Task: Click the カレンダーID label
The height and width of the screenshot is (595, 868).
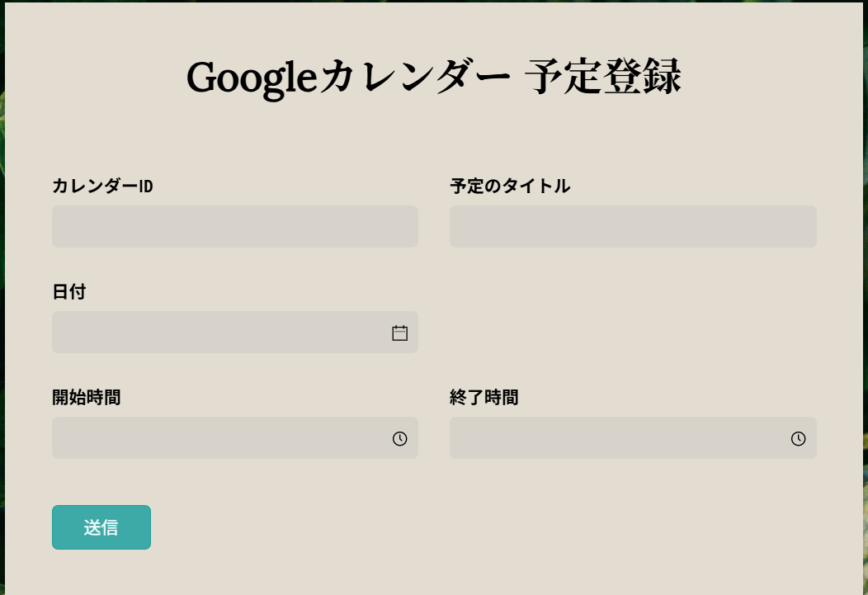Action: point(102,186)
